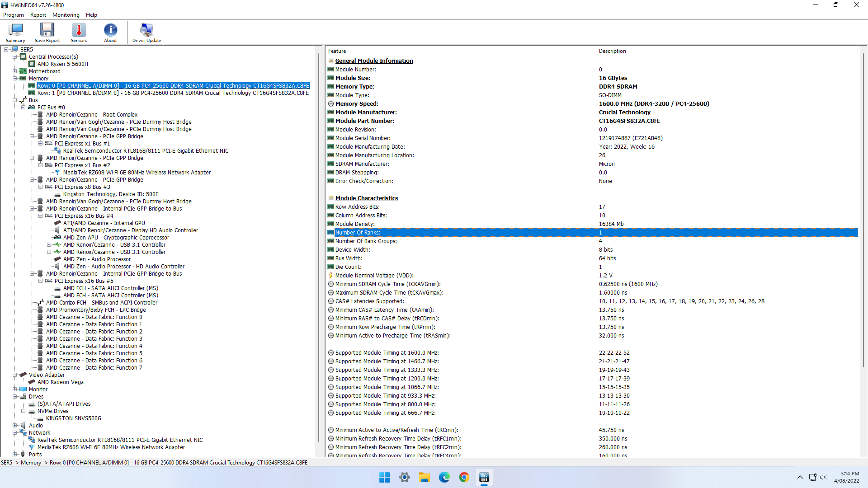The height and width of the screenshot is (488, 868).
Task: Select CAS# Latencies Supported row
Action: [592, 301]
